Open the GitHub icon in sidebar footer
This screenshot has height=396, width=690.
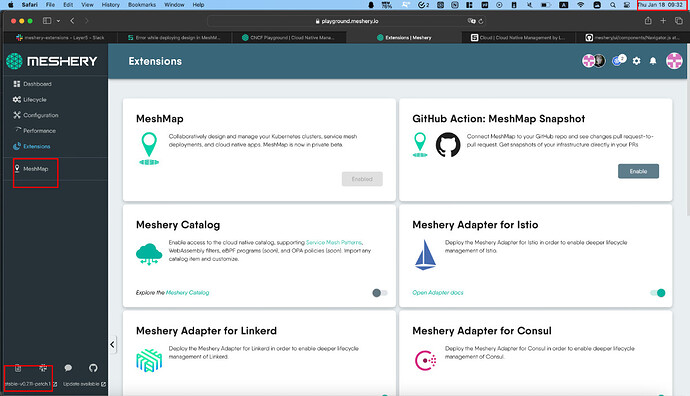click(93, 368)
